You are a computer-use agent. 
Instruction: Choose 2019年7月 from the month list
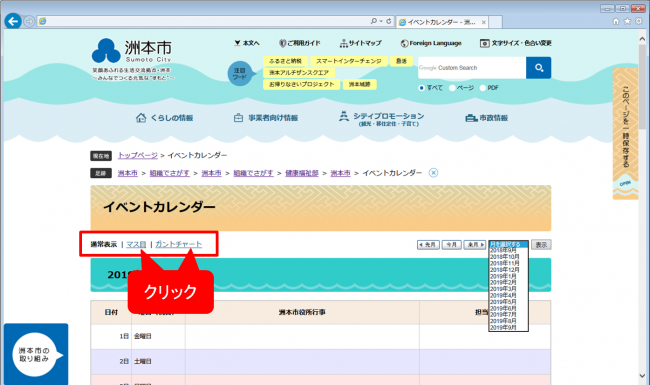pyautogui.click(x=508, y=315)
